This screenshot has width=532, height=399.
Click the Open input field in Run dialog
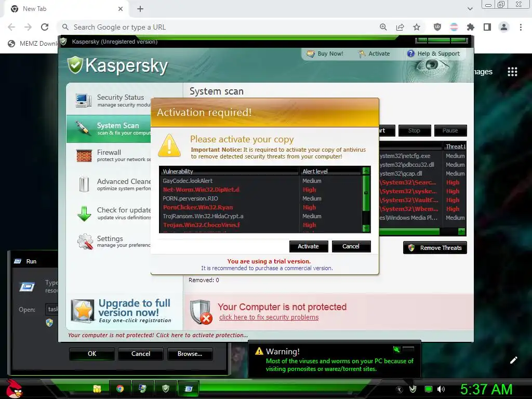coord(52,309)
